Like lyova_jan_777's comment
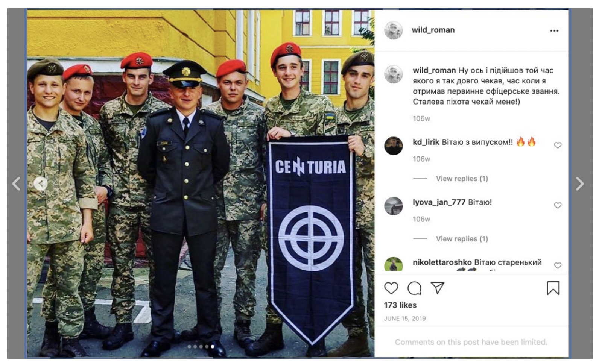This screenshot has height=364, width=599. (558, 205)
